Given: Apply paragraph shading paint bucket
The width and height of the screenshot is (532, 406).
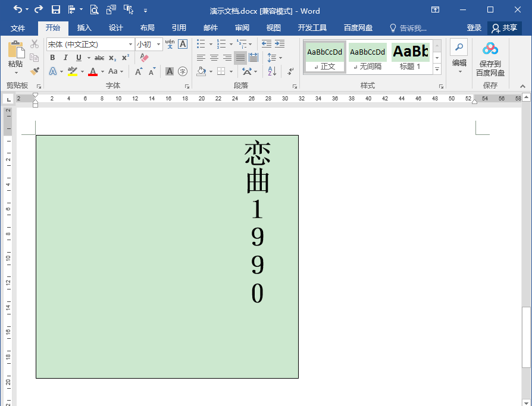Looking at the screenshot, I should click(201, 71).
